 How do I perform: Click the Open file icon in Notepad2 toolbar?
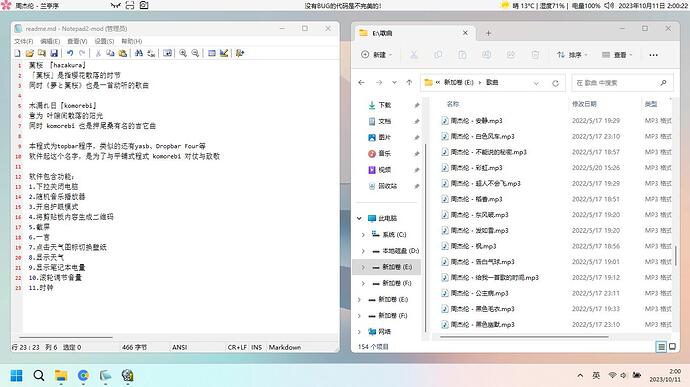(x=29, y=53)
